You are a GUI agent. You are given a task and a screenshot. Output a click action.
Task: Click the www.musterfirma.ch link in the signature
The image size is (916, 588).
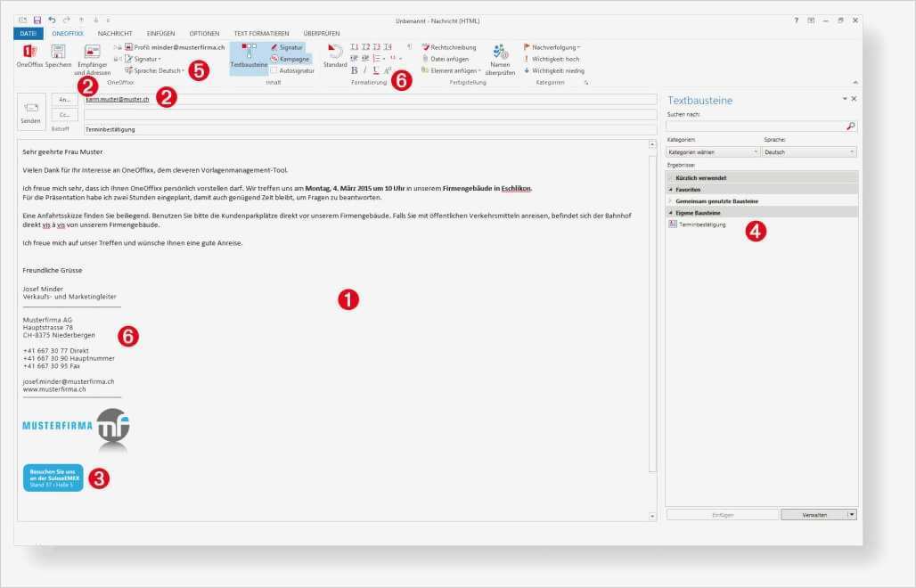pos(54,389)
